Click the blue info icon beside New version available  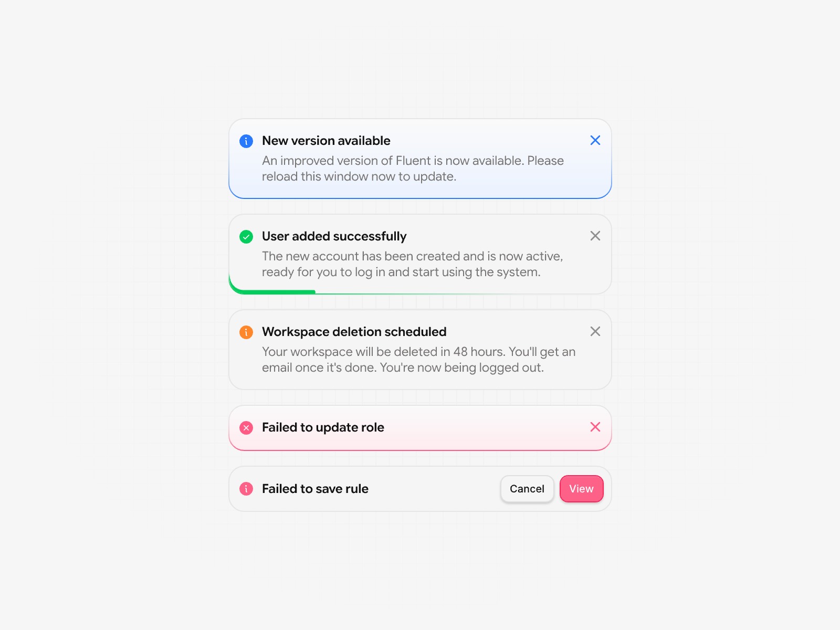246,141
